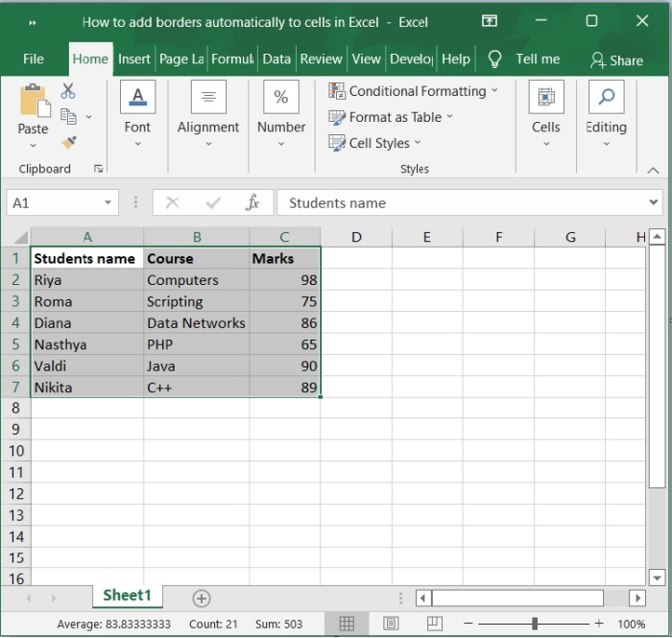Click the zoom slider handle
Viewport: 672px width, 638px height.
(x=534, y=624)
